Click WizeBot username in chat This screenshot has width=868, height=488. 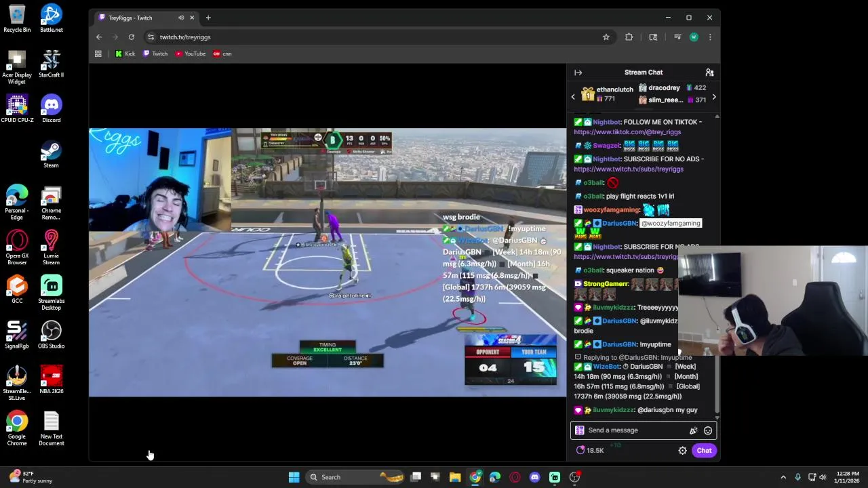click(607, 367)
